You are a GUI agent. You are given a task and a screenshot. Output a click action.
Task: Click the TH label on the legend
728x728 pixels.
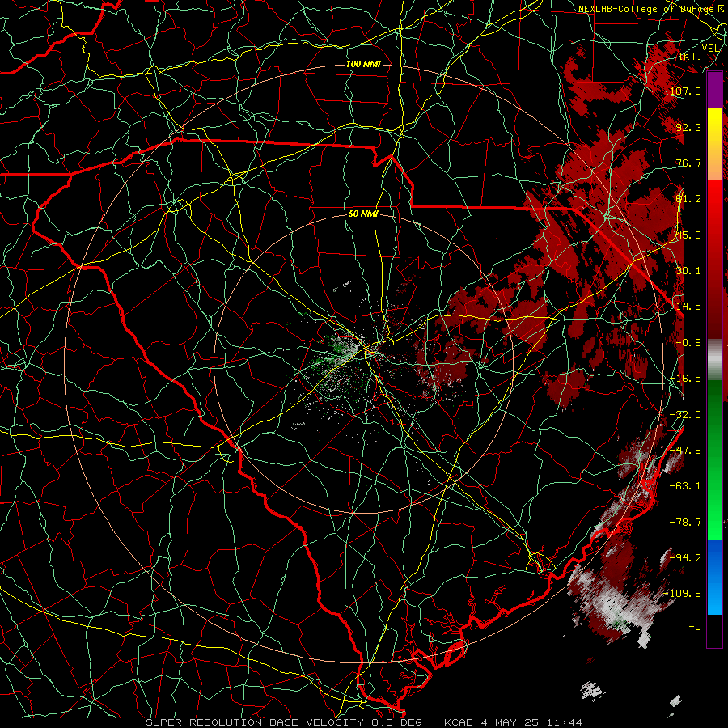695,630
